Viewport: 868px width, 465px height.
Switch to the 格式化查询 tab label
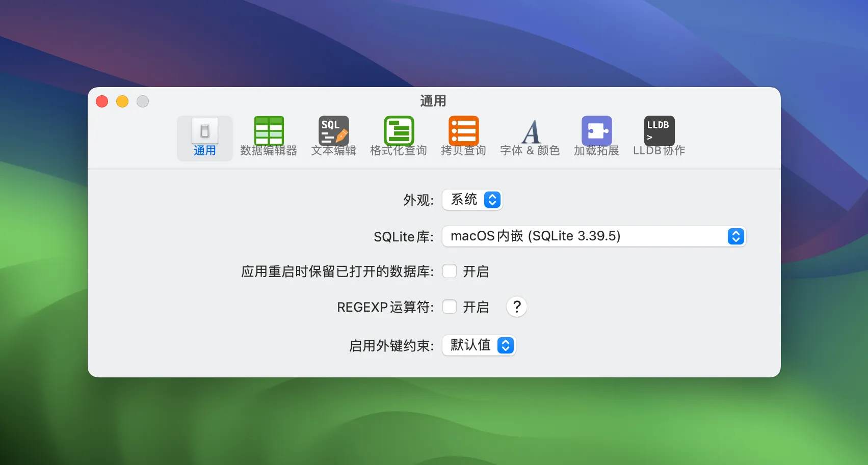399,151
